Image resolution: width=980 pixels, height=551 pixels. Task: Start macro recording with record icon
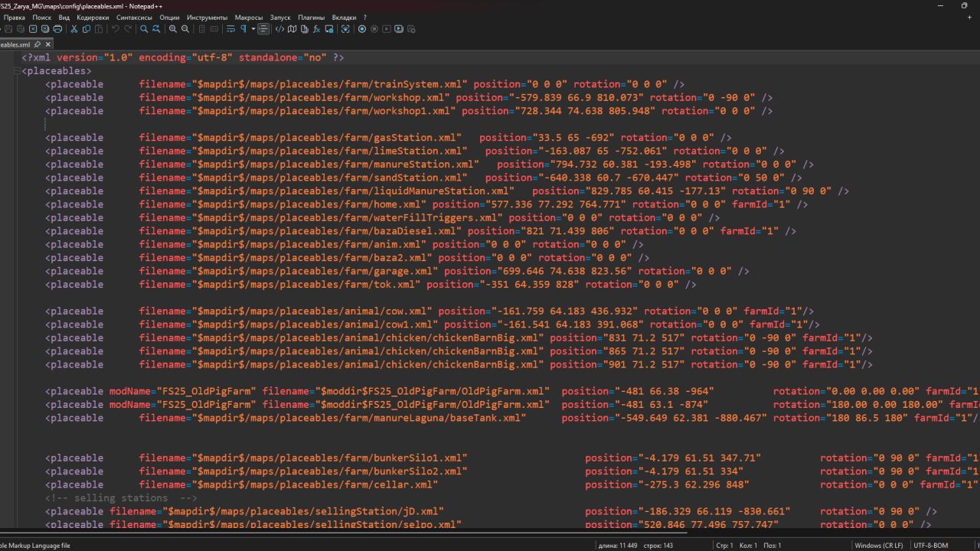tap(362, 29)
